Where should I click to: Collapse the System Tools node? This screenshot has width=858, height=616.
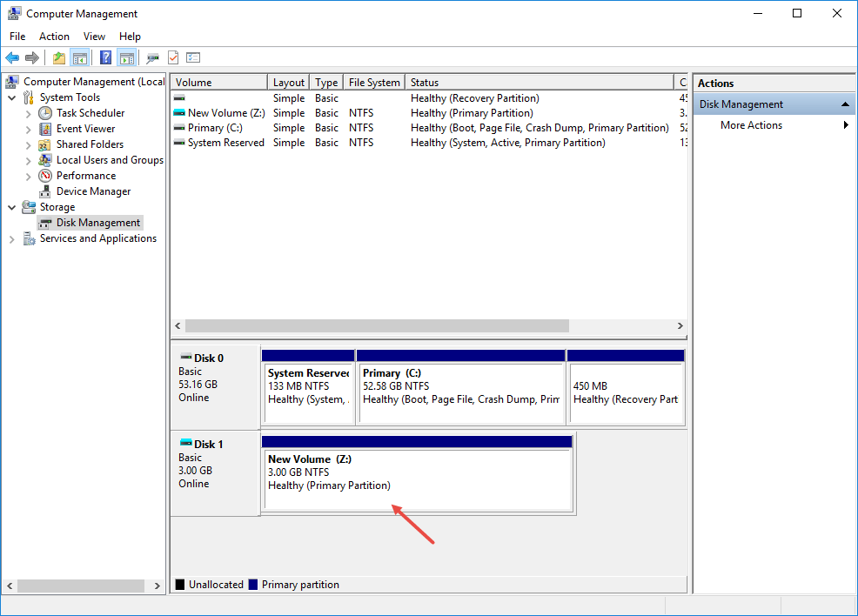[x=12, y=97]
